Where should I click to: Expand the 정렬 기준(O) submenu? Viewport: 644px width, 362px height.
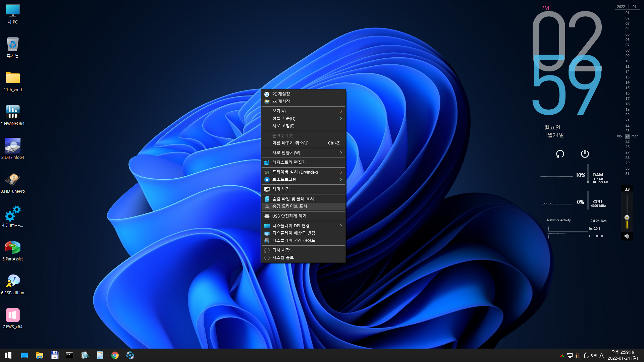(x=303, y=119)
